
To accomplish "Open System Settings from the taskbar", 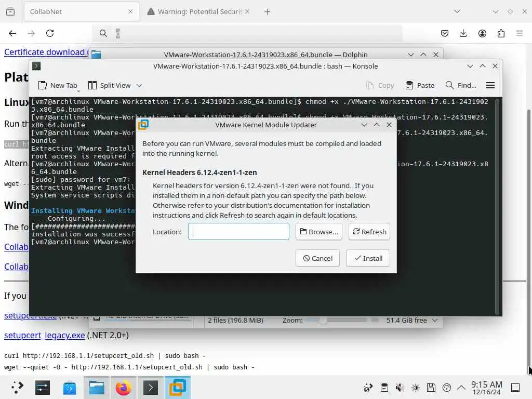I will tap(43, 388).
